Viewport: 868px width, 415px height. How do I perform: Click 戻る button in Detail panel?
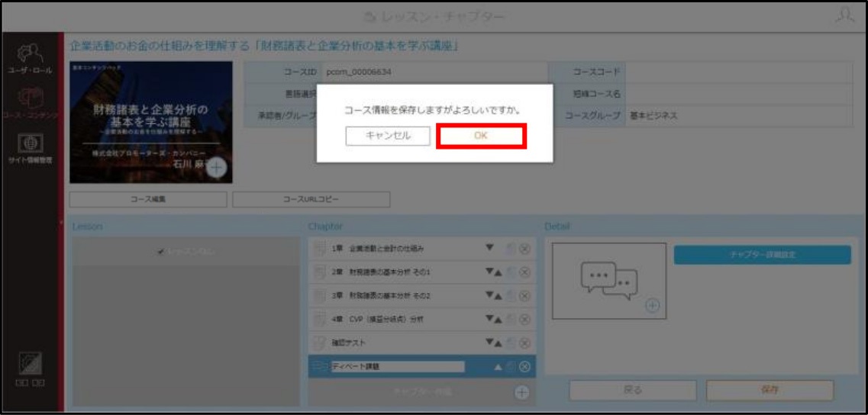tap(633, 390)
